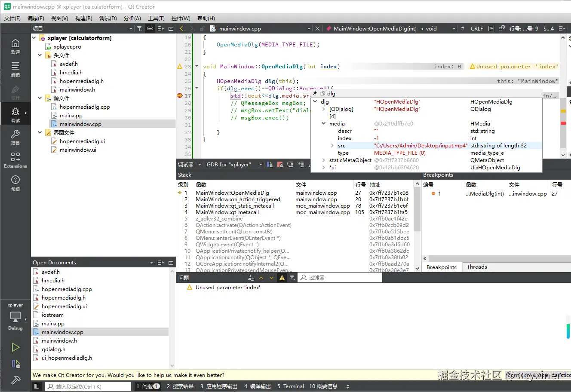The image size is (571, 392).
Task: Open the Welcome (欢迎) mode in sidebar
Action: pyautogui.click(x=15, y=46)
